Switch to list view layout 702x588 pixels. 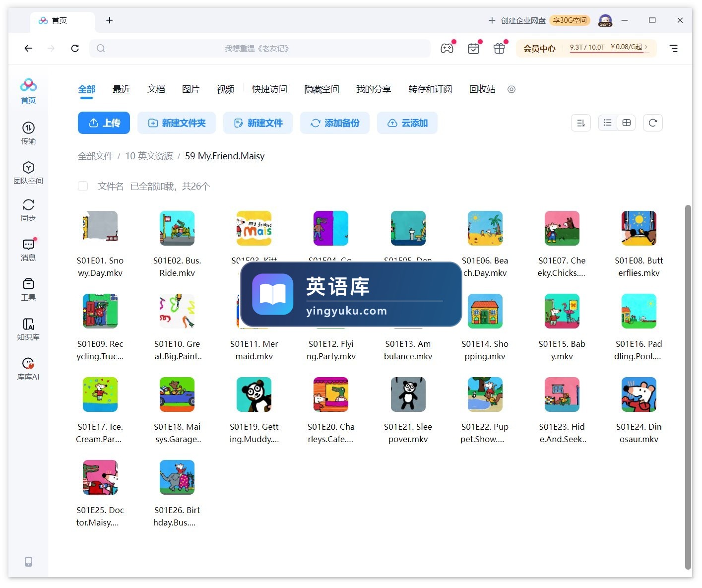(x=608, y=123)
